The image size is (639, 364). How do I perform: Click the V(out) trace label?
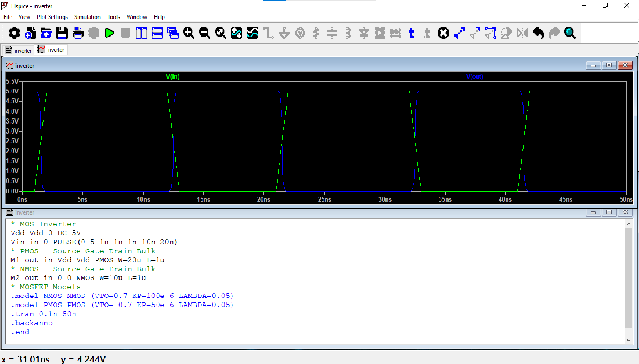474,77
